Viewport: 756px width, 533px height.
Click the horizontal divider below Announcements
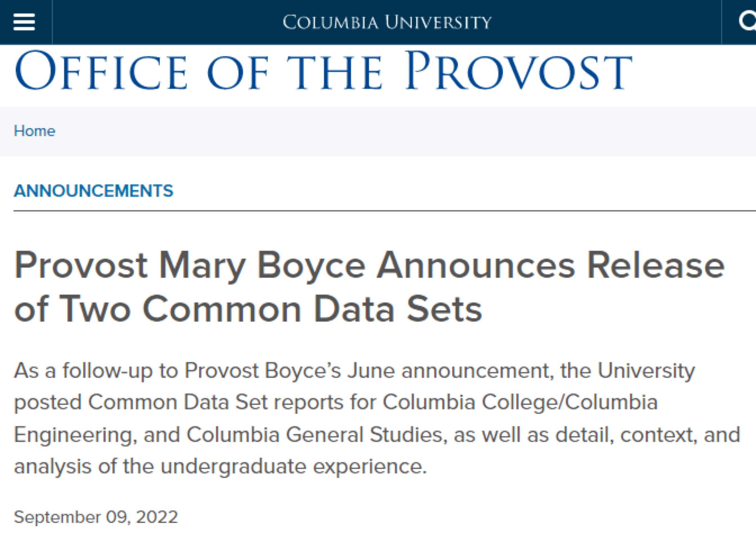point(384,210)
